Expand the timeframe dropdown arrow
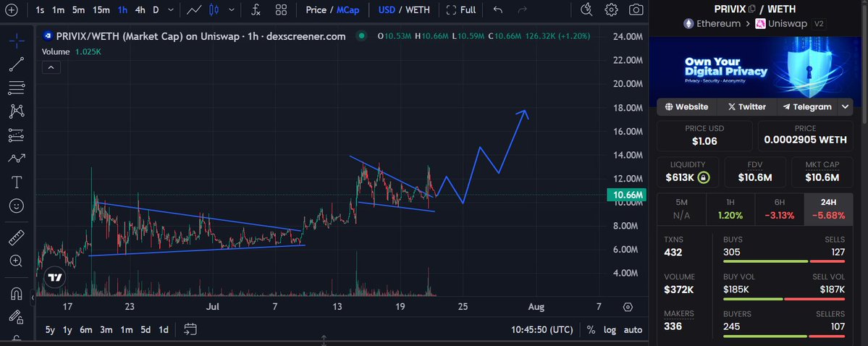 click(171, 10)
